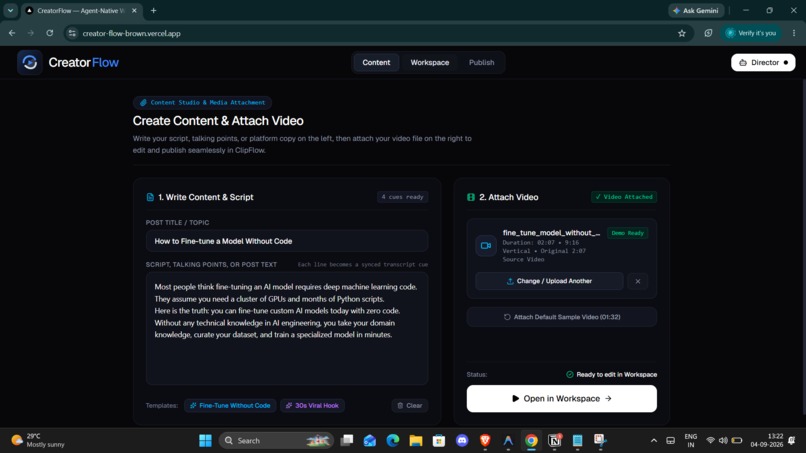This screenshot has height=453, width=806.
Task: Open a new browser tab
Action: tap(153, 10)
